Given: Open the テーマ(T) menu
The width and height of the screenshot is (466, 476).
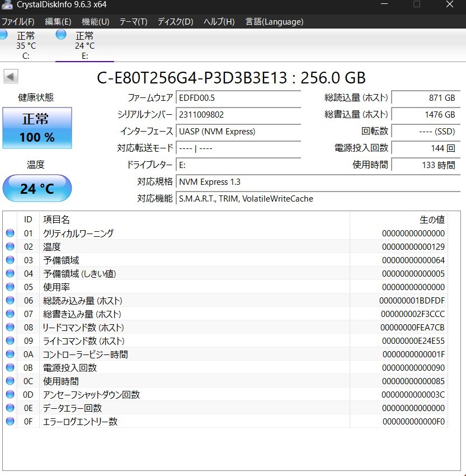Looking at the screenshot, I should [133, 22].
